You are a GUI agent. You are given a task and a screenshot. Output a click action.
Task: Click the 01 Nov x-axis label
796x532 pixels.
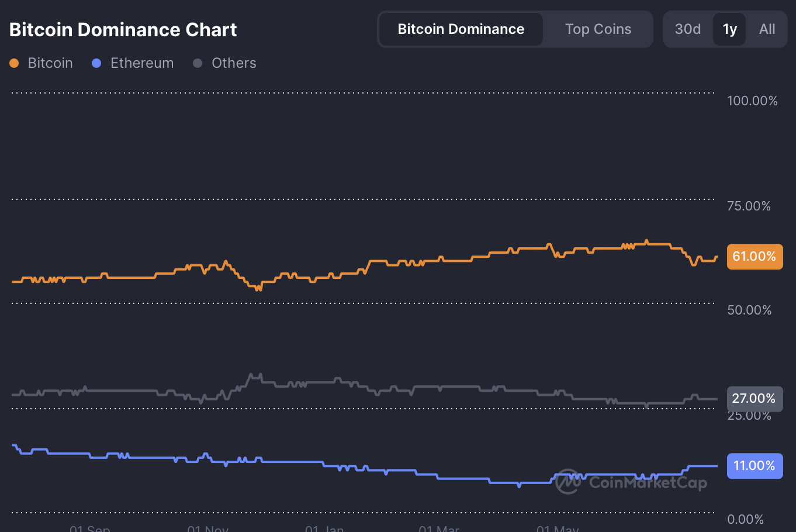[x=208, y=528]
